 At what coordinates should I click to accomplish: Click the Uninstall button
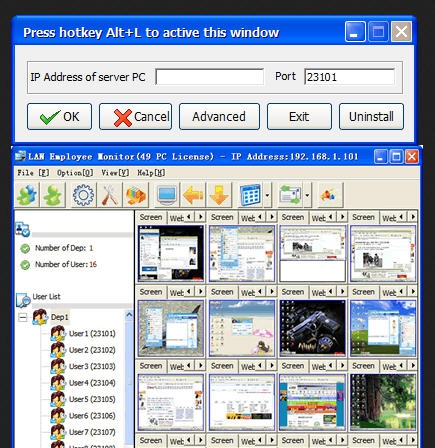371,116
